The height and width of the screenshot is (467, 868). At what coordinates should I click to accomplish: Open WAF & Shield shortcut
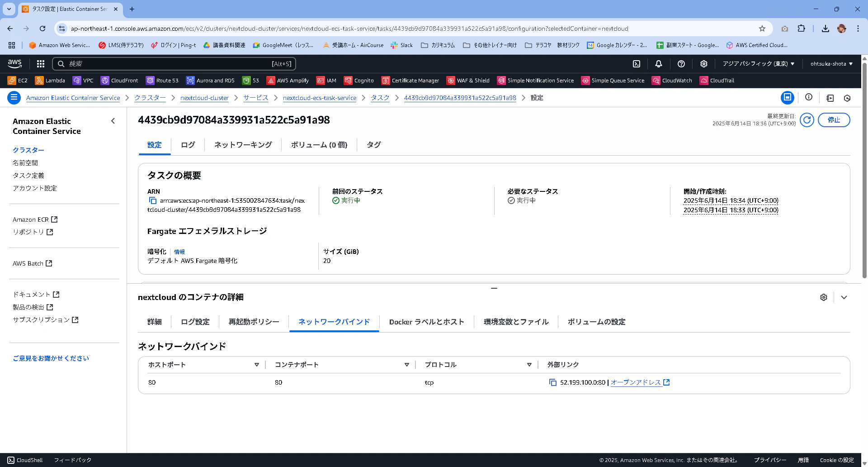468,81
